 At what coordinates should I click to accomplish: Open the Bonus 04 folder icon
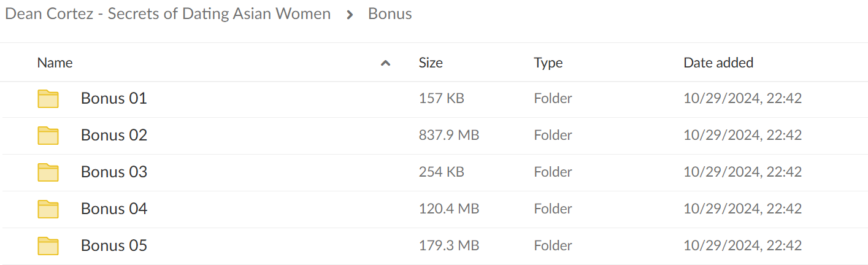(x=48, y=209)
